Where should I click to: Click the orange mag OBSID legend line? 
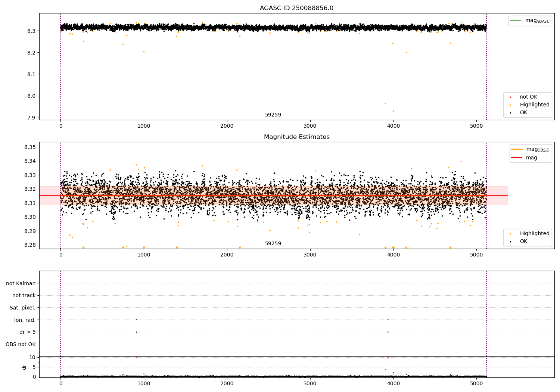tap(517, 149)
